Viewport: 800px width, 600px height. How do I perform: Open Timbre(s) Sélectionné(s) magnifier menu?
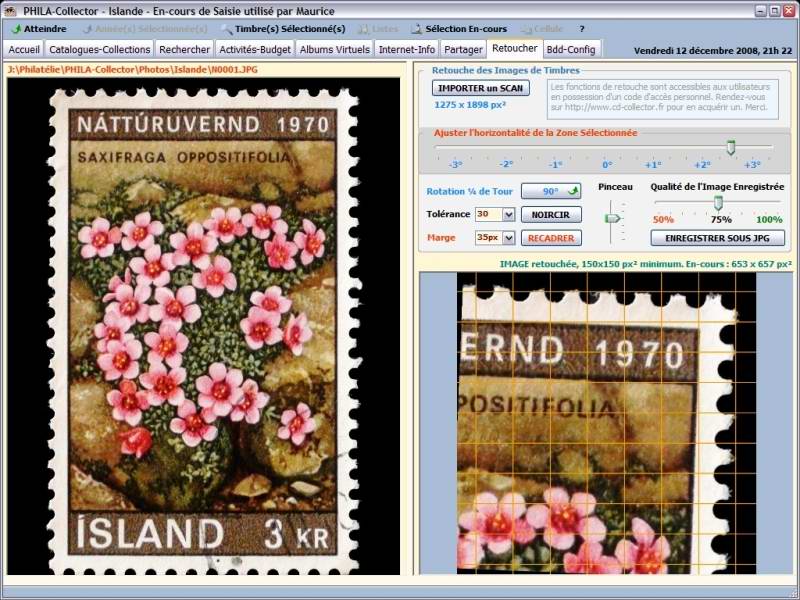[283, 29]
